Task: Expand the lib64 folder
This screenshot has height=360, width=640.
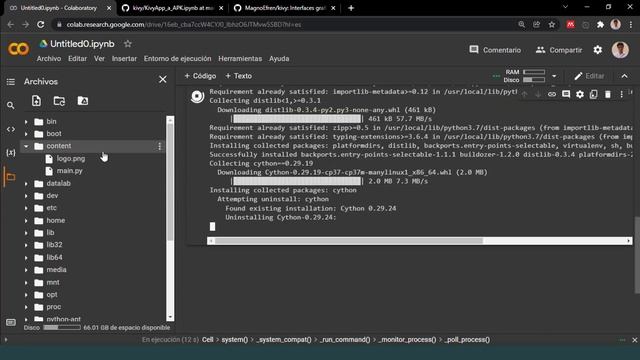Action: pyautogui.click(x=26, y=258)
